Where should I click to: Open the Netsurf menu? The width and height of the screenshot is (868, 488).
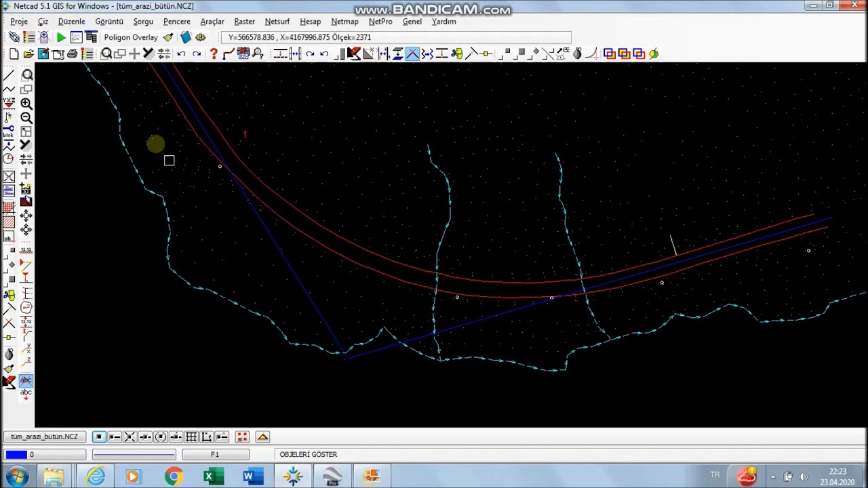(277, 22)
